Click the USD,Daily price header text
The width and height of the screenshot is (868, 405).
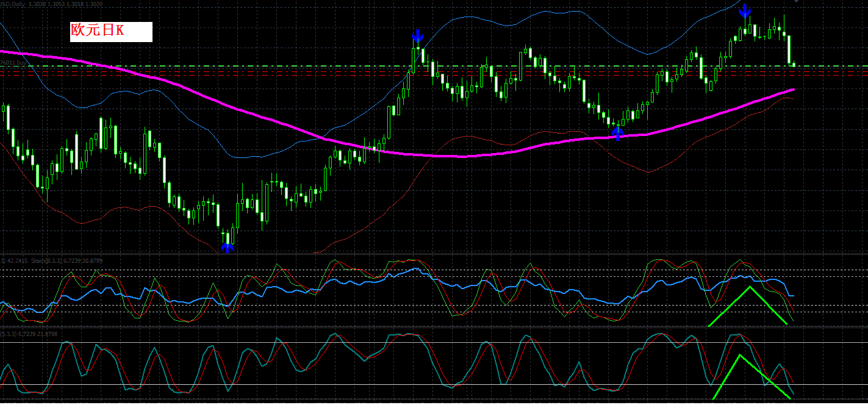51,4
